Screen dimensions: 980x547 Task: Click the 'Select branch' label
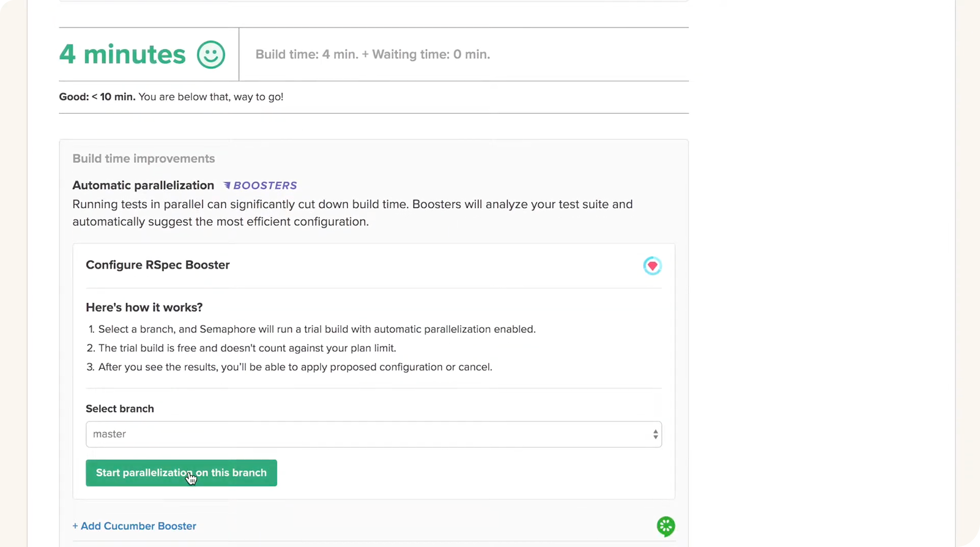[120, 409]
